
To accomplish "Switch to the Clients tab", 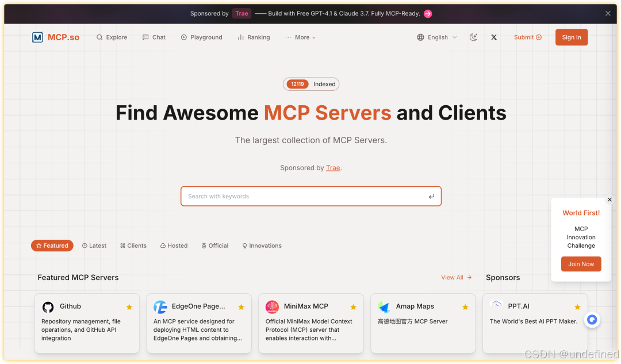I will pos(133,246).
